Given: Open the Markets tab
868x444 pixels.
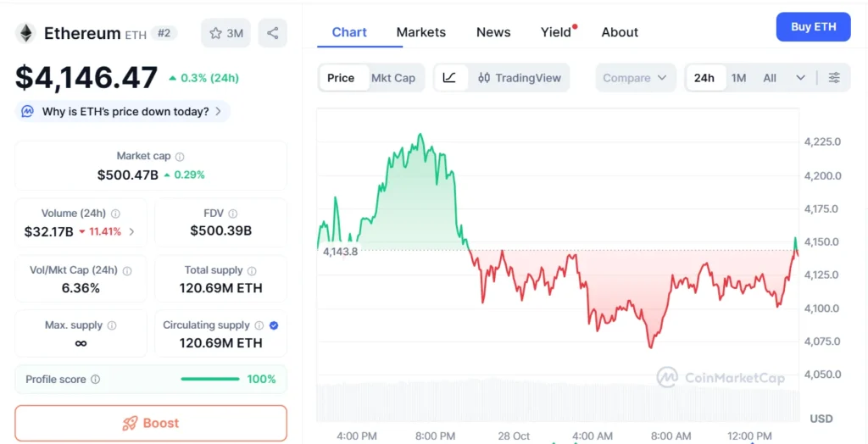Looking at the screenshot, I should click(x=420, y=32).
